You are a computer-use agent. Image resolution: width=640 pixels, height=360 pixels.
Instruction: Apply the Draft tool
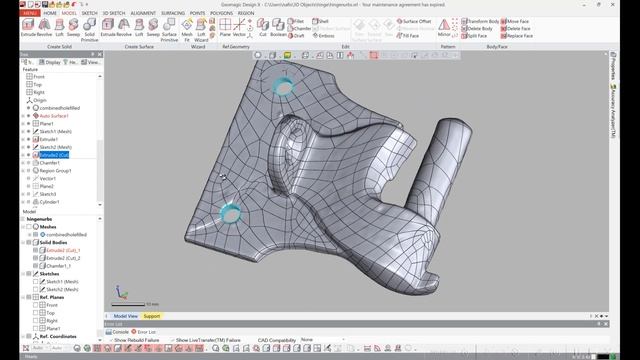296,36
